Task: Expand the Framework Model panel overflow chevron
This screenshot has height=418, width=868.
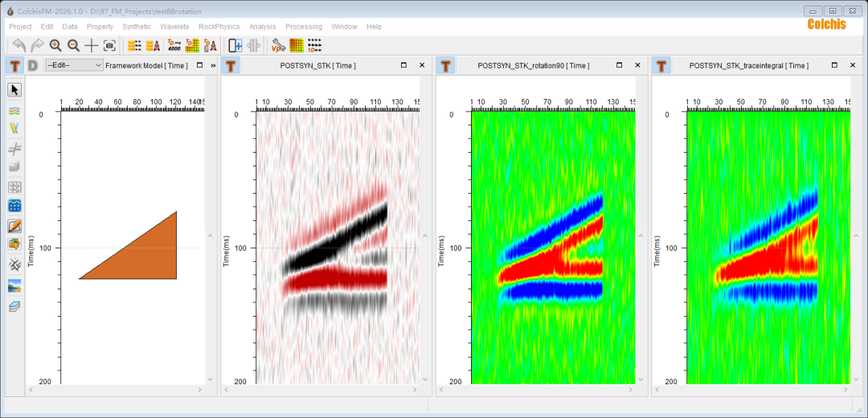Action: click(x=213, y=65)
